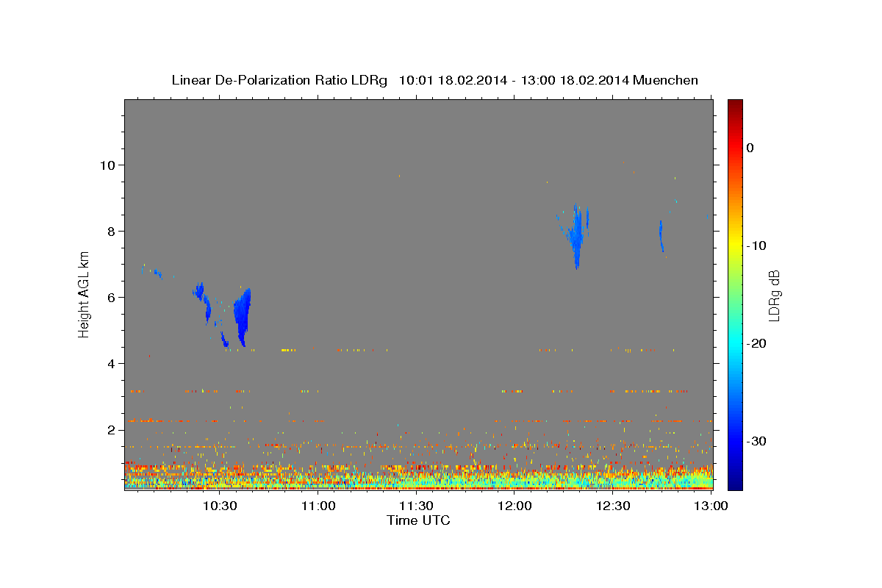Click the 11:30 time tick label
The image size is (882, 588).
[x=416, y=506]
